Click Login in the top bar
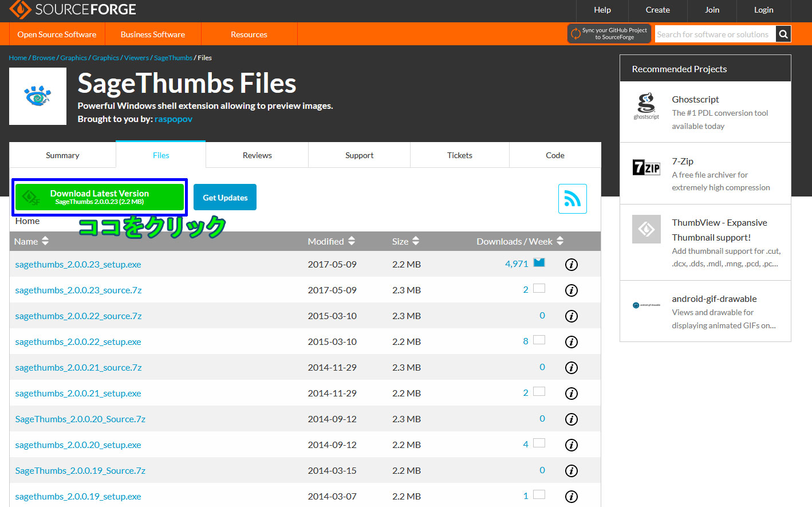 (763, 10)
